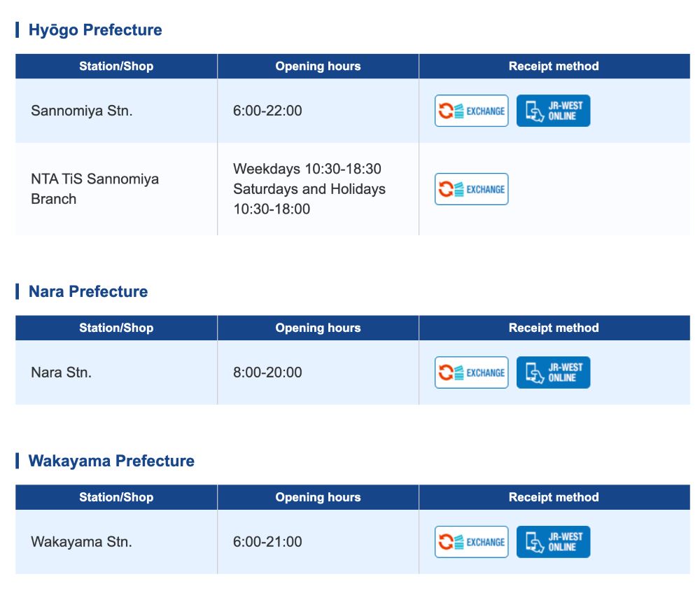
Task: Click Opening hours header in Nara table
Action: [318, 328]
